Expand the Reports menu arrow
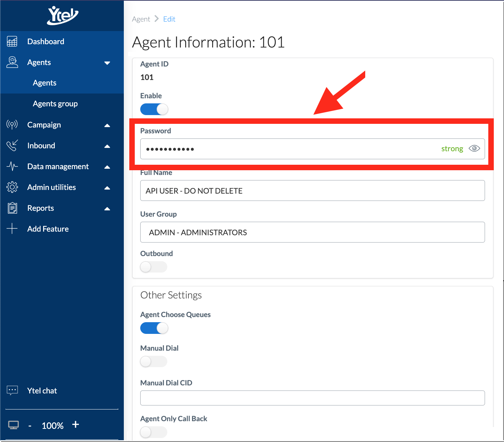The image size is (504, 442). 107,209
